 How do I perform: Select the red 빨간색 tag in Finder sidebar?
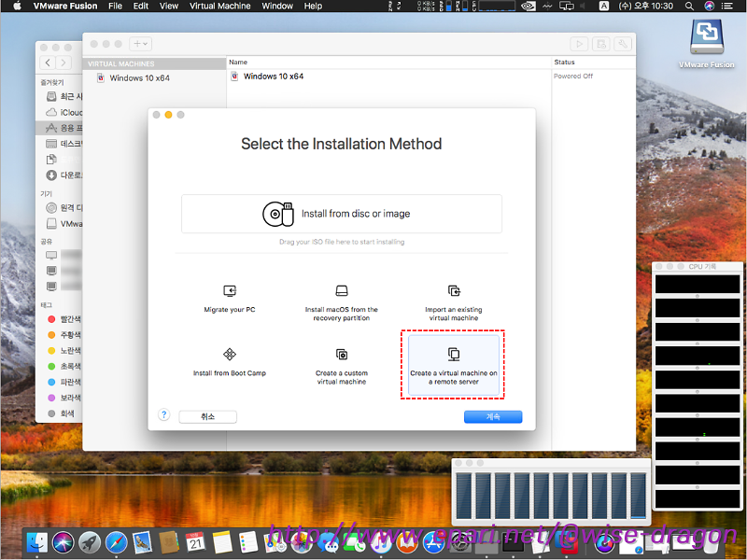coord(64,319)
